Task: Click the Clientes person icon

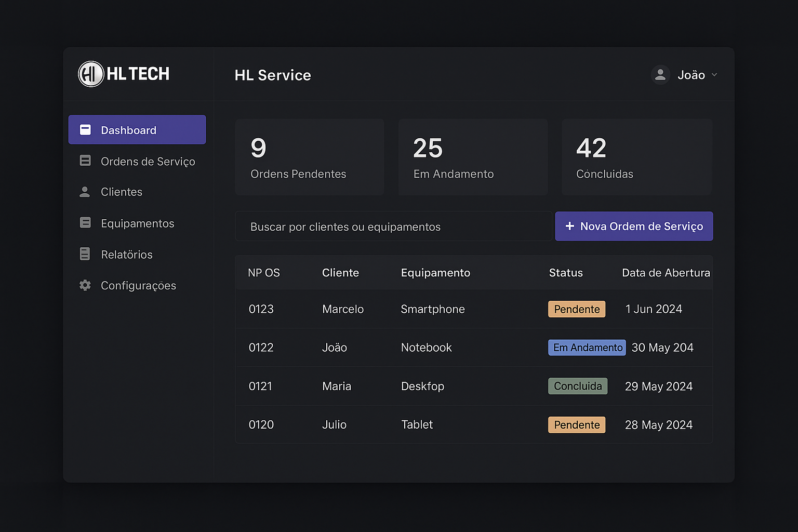Action: pos(85,192)
